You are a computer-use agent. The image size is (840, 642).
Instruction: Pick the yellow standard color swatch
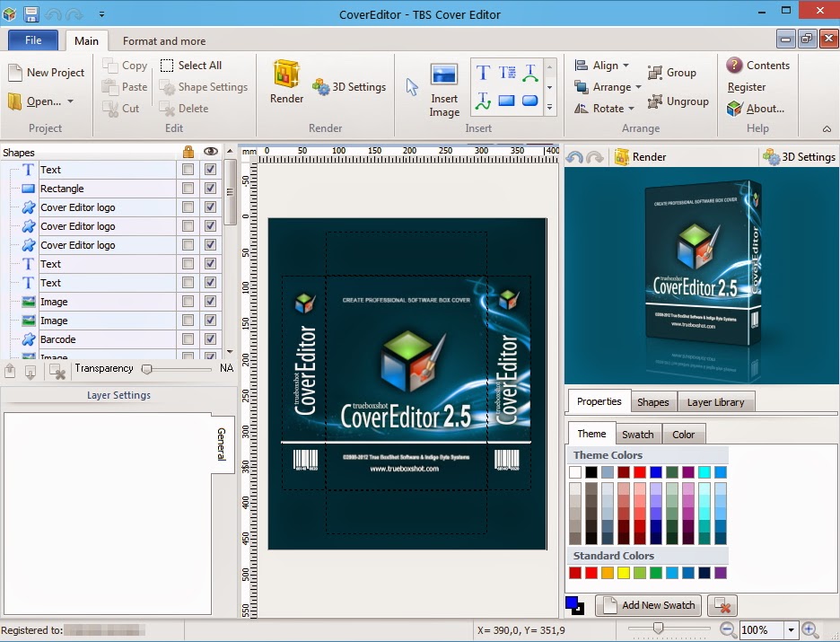pyautogui.click(x=624, y=573)
